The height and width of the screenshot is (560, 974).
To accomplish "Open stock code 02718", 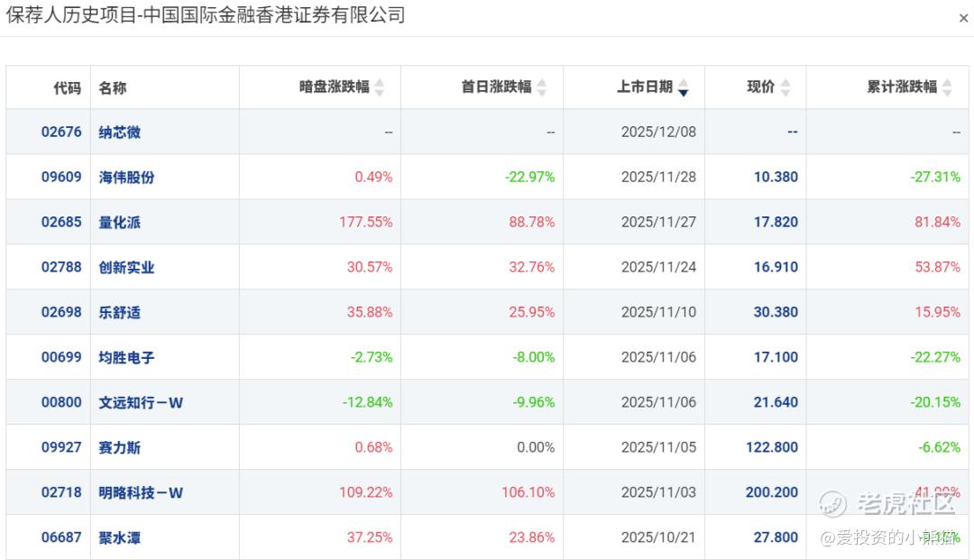I will click(x=61, y=492).
